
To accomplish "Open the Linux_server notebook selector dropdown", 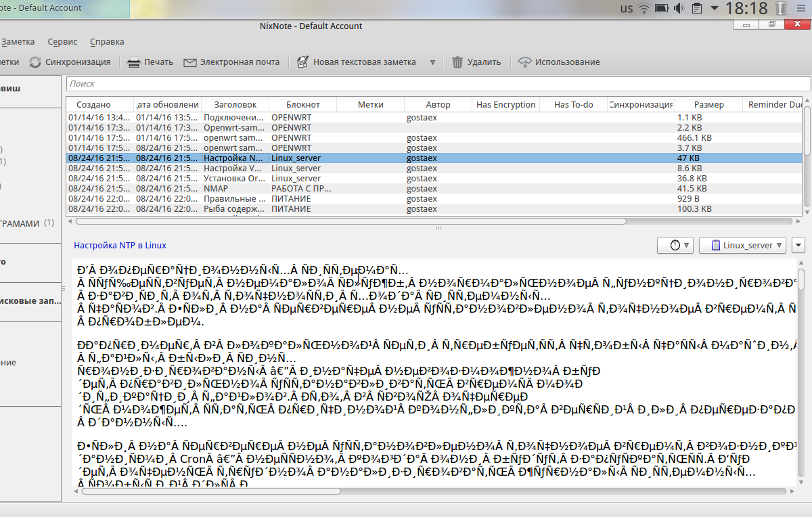I will (743, 245).
